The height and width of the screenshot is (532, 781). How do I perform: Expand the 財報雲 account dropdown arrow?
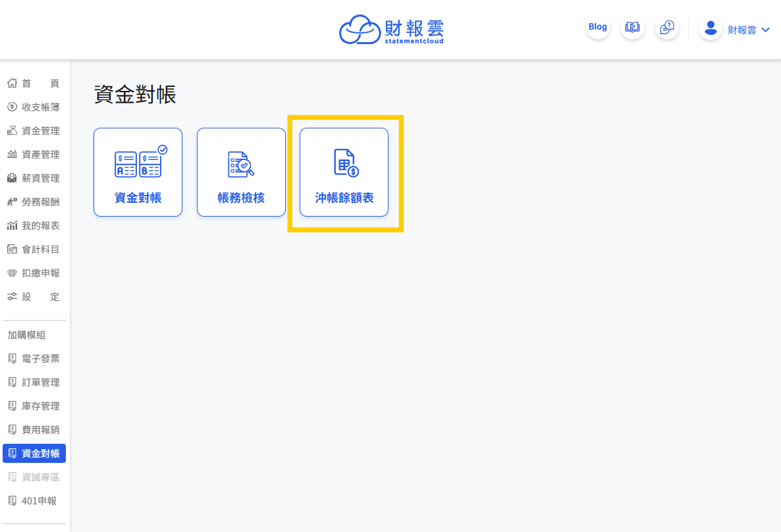coord(765,30)
